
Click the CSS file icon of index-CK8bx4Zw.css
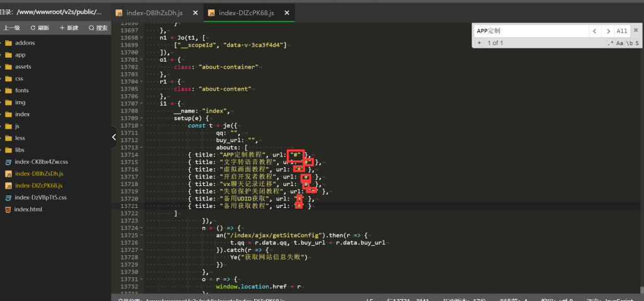point(8,161)
